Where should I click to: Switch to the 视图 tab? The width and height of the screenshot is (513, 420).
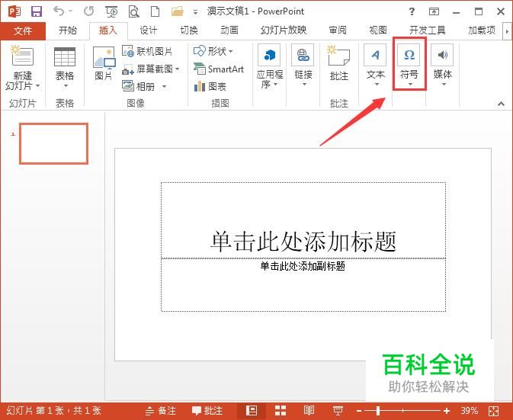coord(378,30)
